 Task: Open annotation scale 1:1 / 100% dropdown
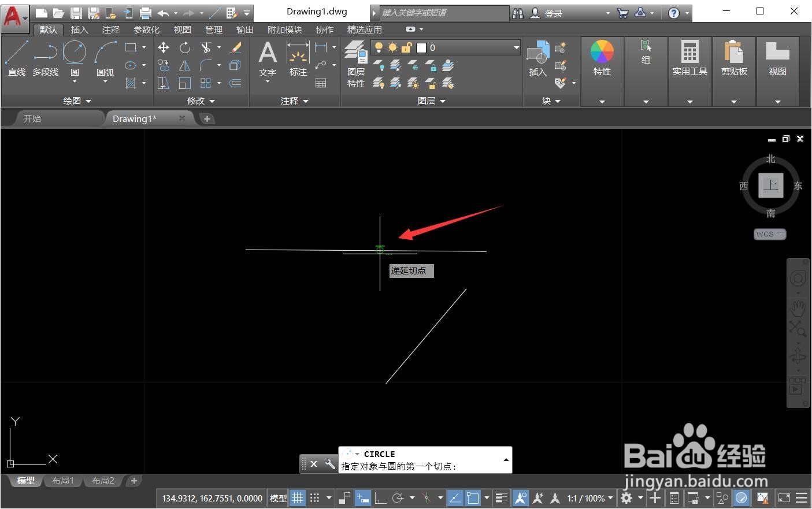pyautogui.click(x=590, y=498)
